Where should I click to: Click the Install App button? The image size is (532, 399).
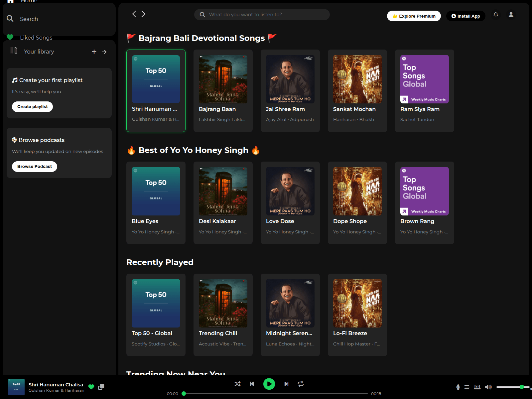[465, 16]
